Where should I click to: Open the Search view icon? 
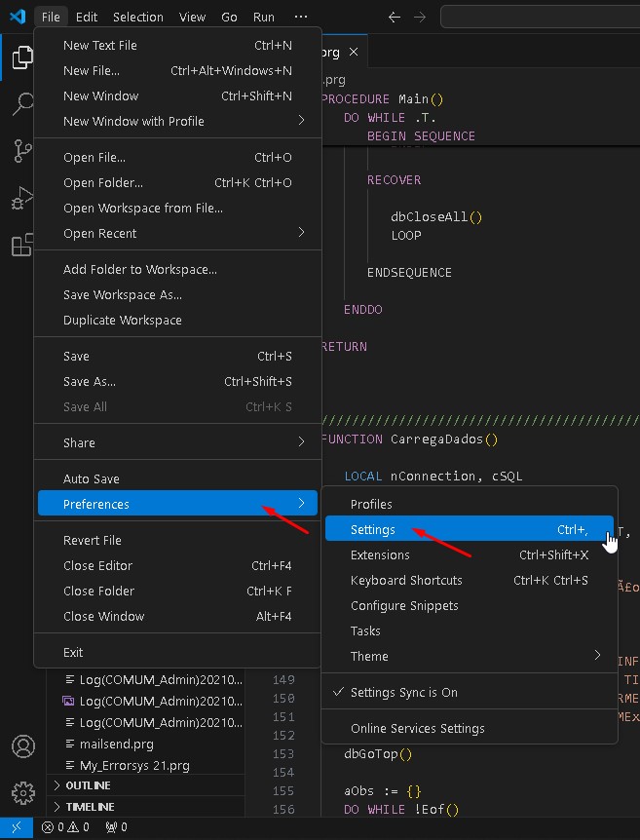21,105
